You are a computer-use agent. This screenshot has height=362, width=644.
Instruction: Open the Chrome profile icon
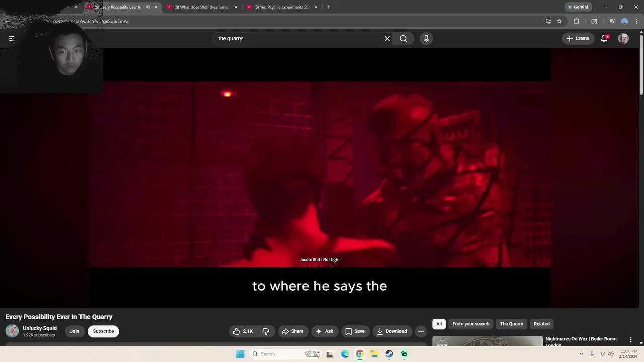tap(624, 21)
